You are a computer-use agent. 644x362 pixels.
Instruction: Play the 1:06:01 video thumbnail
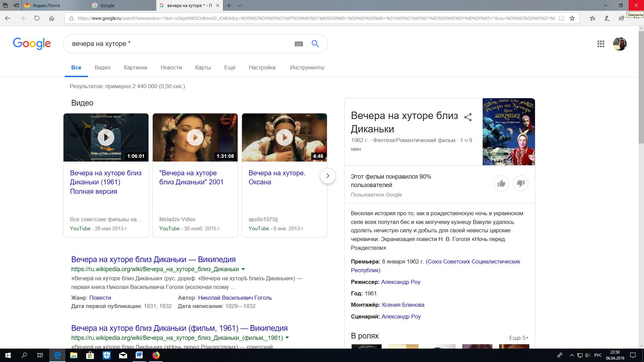point(106,137)
